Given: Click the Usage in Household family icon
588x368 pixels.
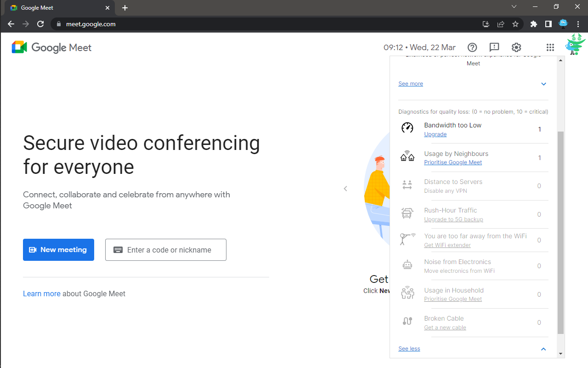Looking at the screenshot, I should [x=407, y=293].
